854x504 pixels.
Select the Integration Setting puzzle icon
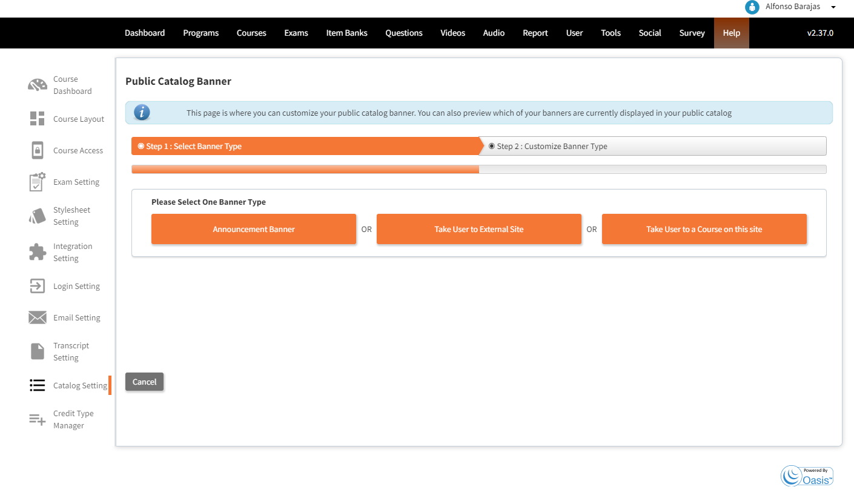[36, 252]
